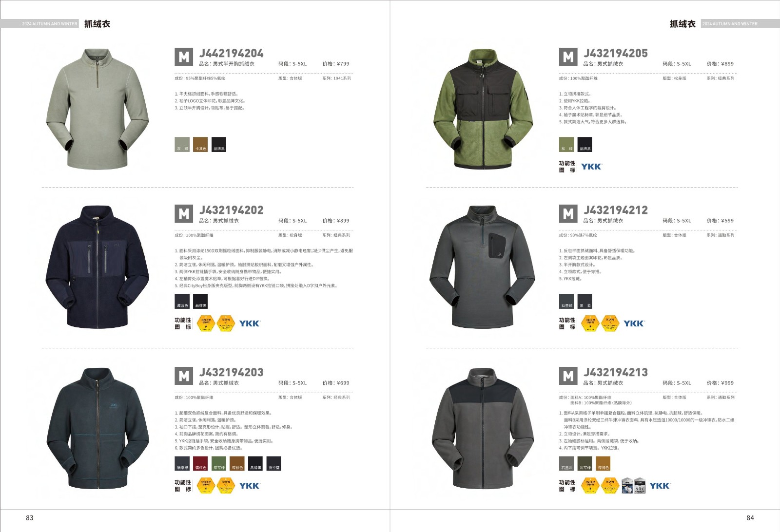Click the YKK logo under J432194205
Image resolution: width=780 pixels, height=532 pixels.
(x=592, y=167)
